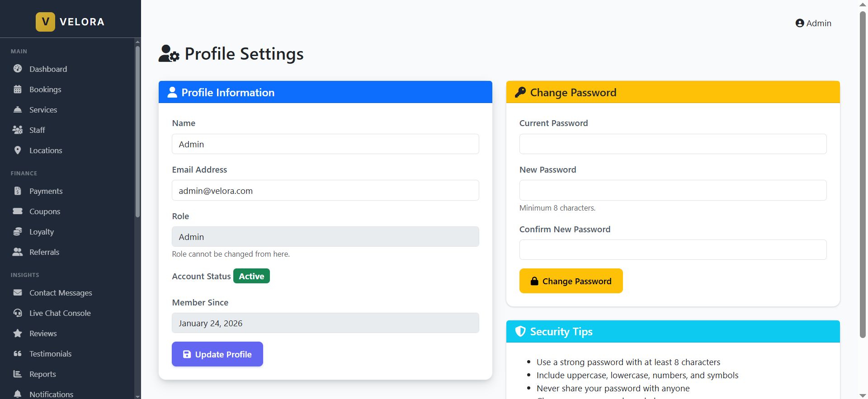Viewport: 868px width, 399px height.
Task: Open Payments via the invoice icon
Action: [18, 191]
